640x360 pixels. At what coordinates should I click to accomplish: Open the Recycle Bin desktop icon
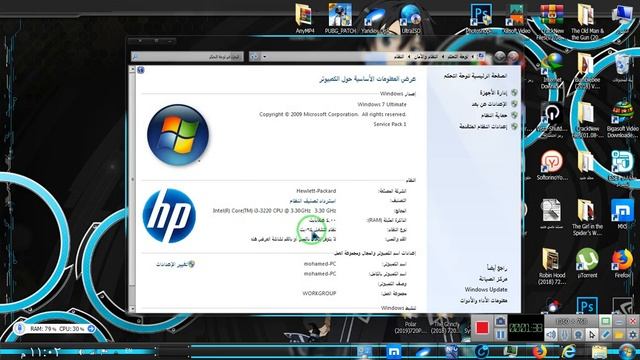[622, 69]
